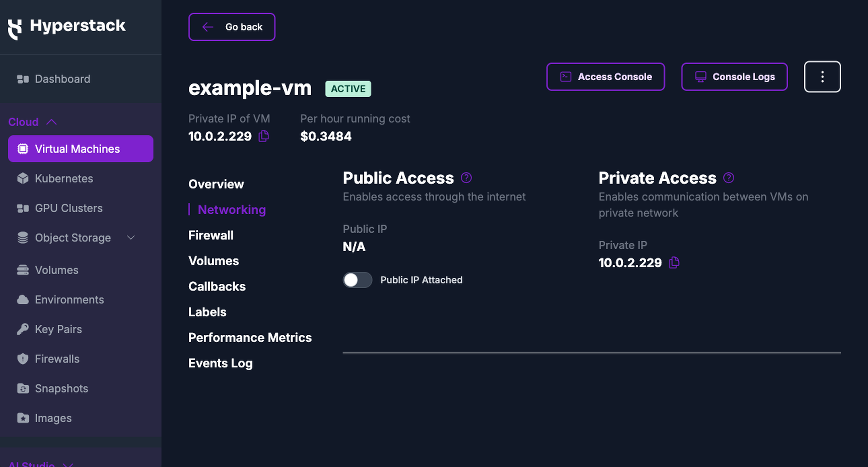This screenshot has width=868, height=467.
Task: Click the Object Storage stack icon
Action: coord(23,238)
